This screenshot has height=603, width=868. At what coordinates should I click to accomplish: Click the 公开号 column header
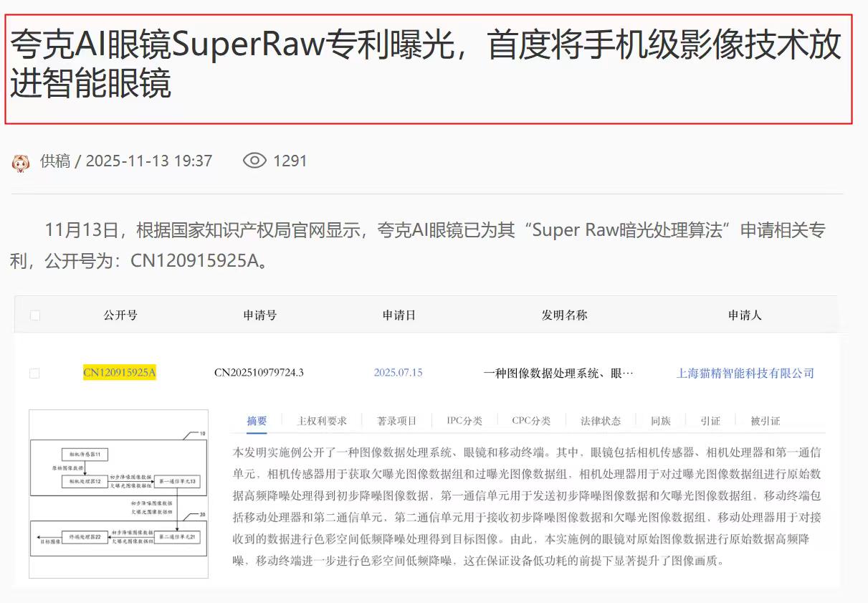pos(120,315)
